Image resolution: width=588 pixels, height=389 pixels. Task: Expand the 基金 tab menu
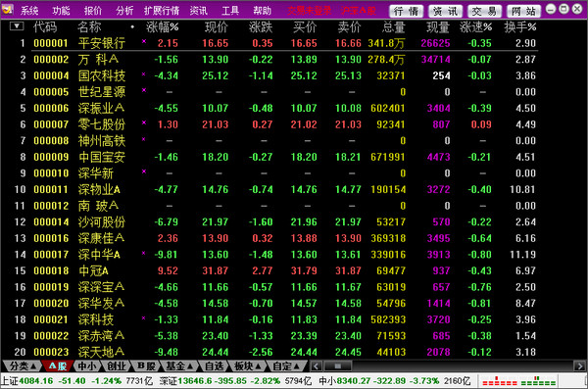tap(179, 365)
